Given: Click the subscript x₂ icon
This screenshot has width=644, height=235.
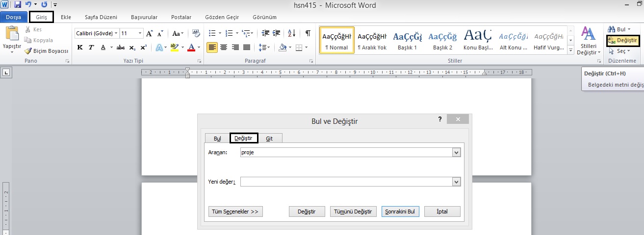Looking at the screenshot, I should (x=132, y=47).
